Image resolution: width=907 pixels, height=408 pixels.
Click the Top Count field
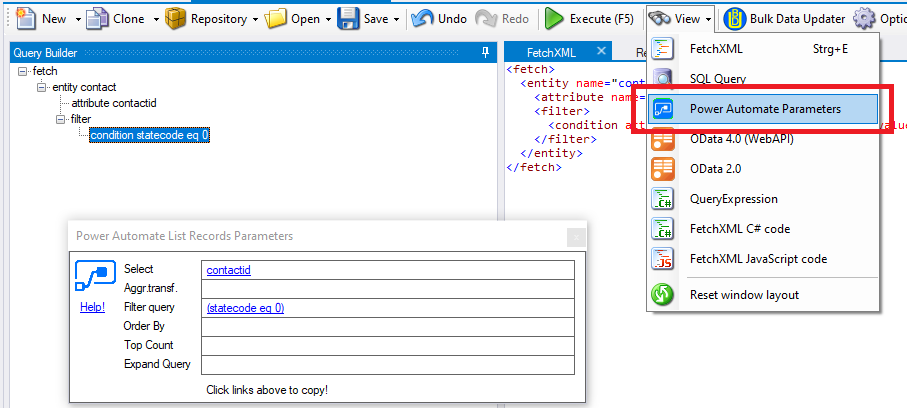click(x=388, y=346)
